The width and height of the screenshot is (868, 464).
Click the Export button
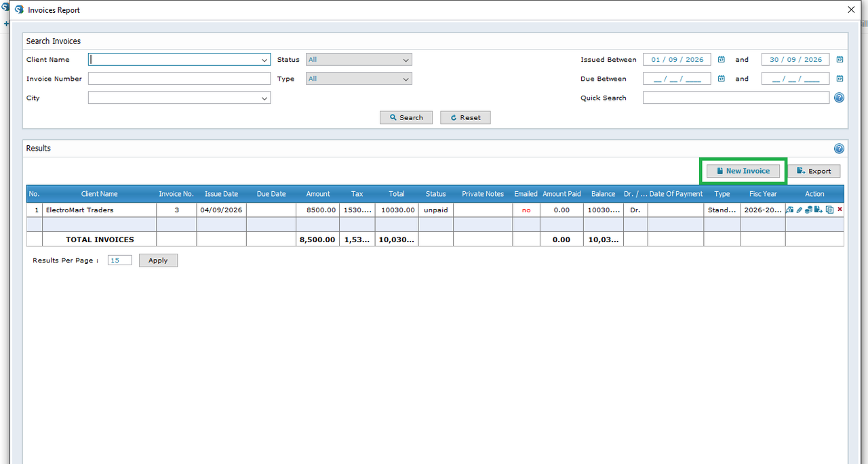pyautogui.click(x=814, y=171)
